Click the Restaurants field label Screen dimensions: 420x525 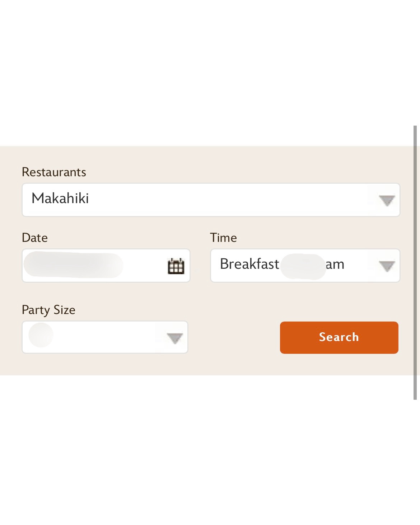point(54,172)
